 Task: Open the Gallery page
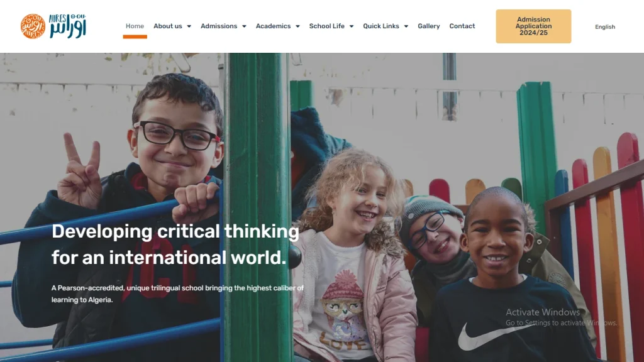pos(429,26)
